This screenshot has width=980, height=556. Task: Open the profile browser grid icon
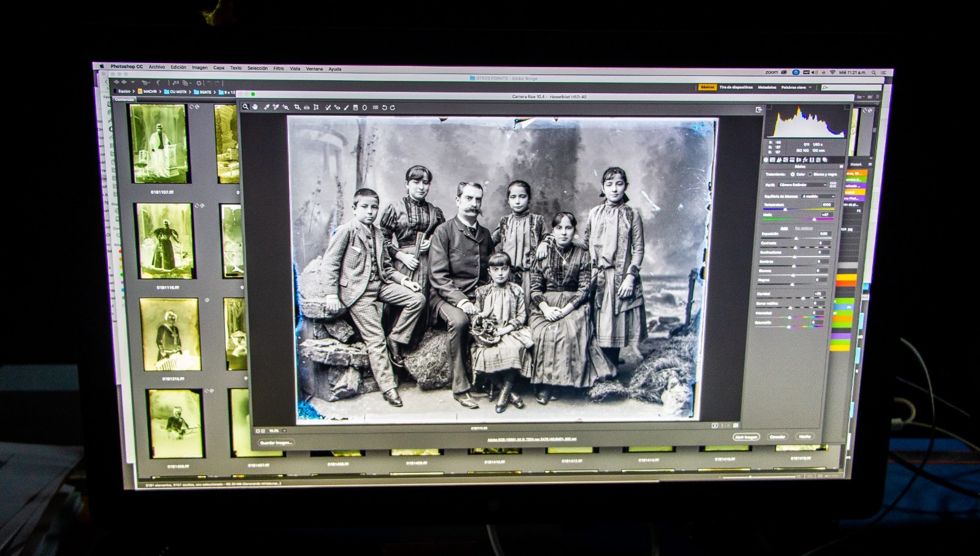[x=833, y=184]
